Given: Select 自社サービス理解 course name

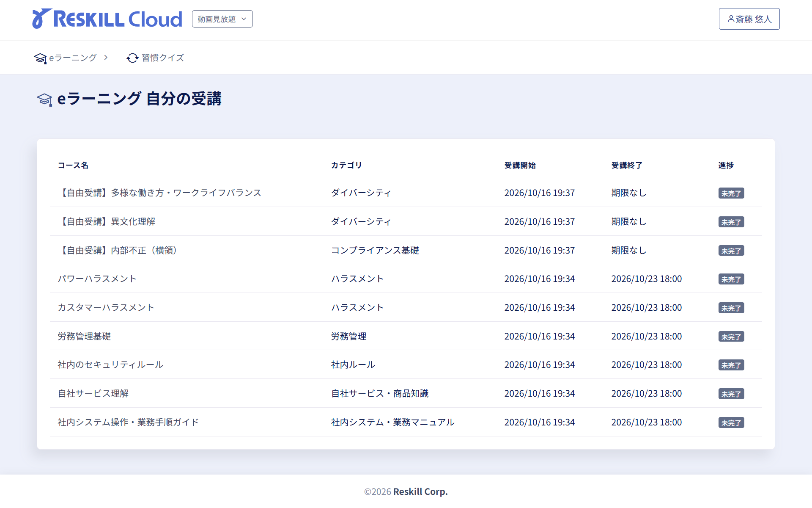Looking at the screenshot, I should click(x=93, y=393).
